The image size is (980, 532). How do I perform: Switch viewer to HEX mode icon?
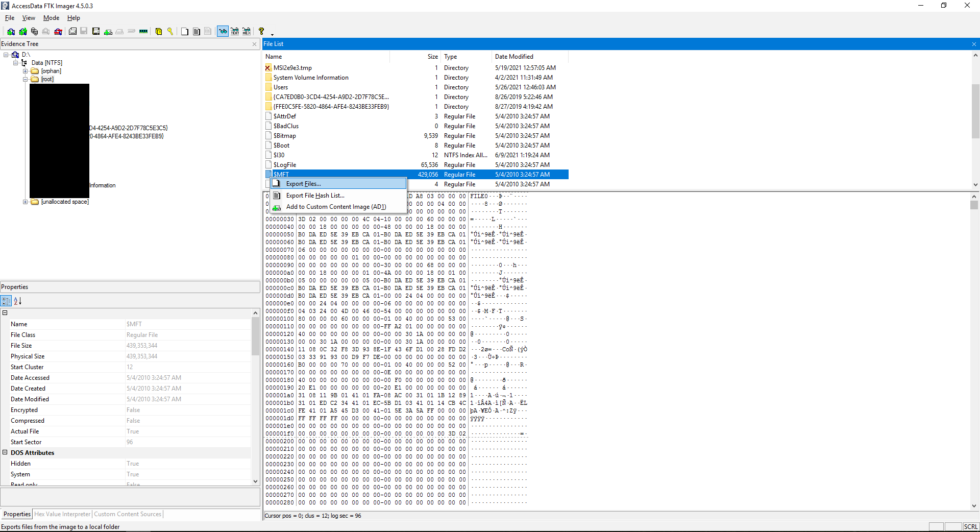(247, 32)
